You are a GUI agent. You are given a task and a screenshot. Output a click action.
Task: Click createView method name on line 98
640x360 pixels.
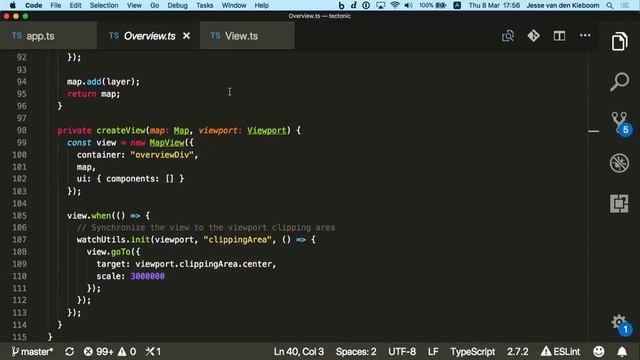tap(121, 130)
